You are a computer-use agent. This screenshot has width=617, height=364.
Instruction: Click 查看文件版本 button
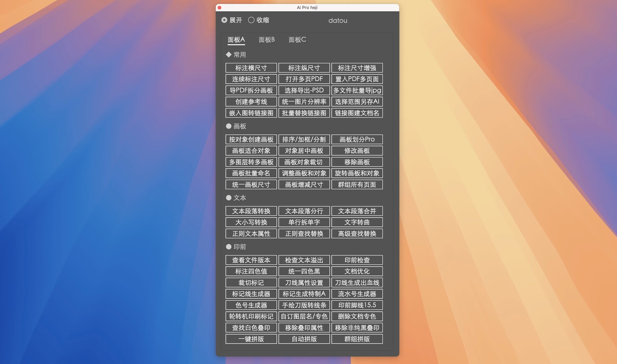coord(251,260)
